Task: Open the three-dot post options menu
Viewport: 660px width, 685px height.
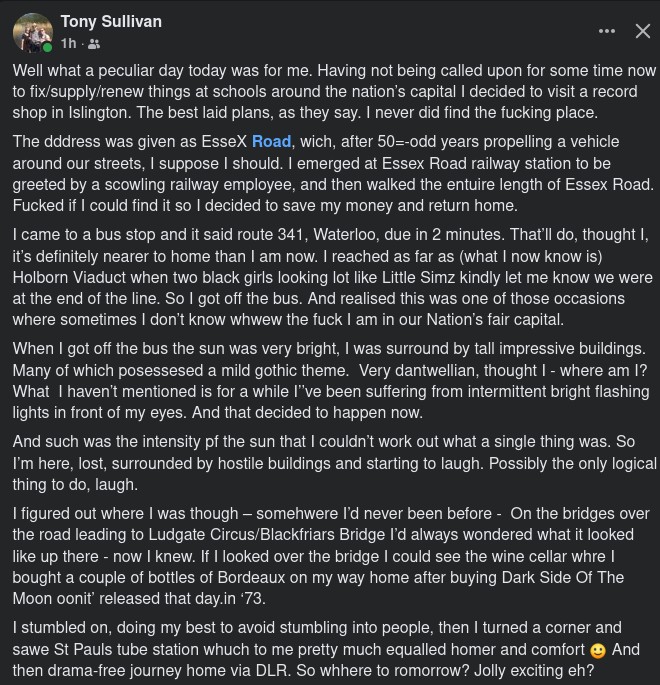Action: point(607,31)
